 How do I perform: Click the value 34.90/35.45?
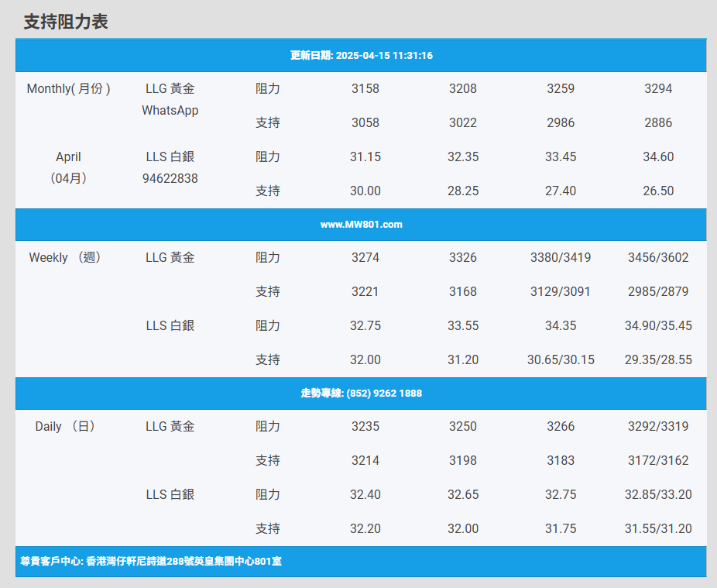tap(658, 325)
